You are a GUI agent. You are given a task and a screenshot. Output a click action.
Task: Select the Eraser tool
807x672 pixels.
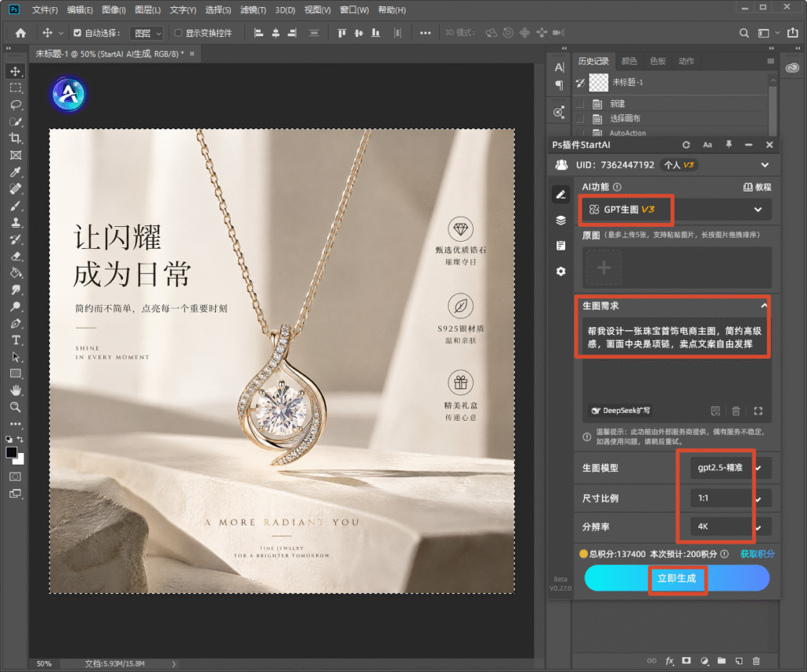point(16,256)
